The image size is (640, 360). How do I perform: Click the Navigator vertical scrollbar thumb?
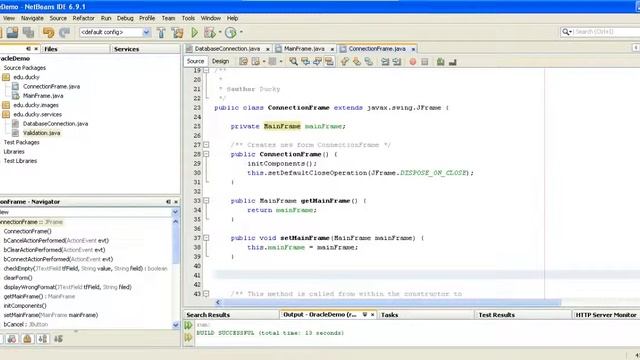(176, 245)
